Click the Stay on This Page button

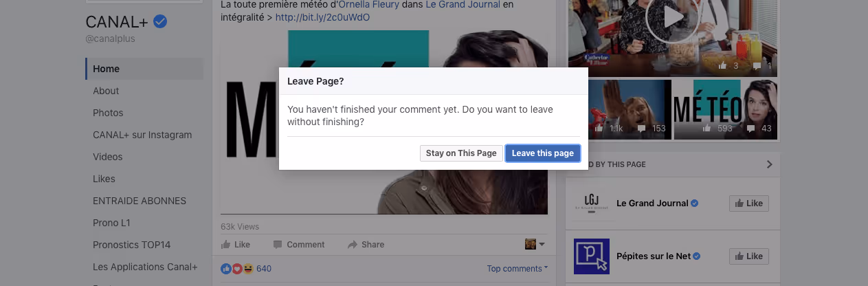coord(461,153)
